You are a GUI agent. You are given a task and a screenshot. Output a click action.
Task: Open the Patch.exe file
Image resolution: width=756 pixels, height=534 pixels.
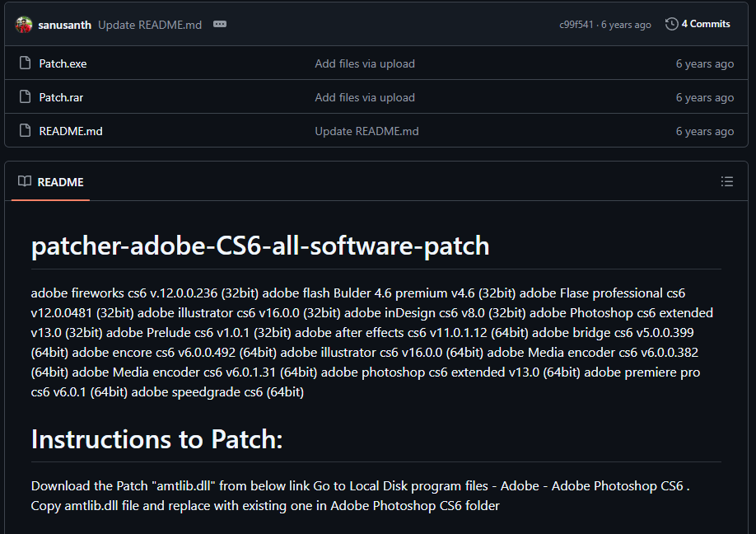pyautogui.click(x=63, y=63)
